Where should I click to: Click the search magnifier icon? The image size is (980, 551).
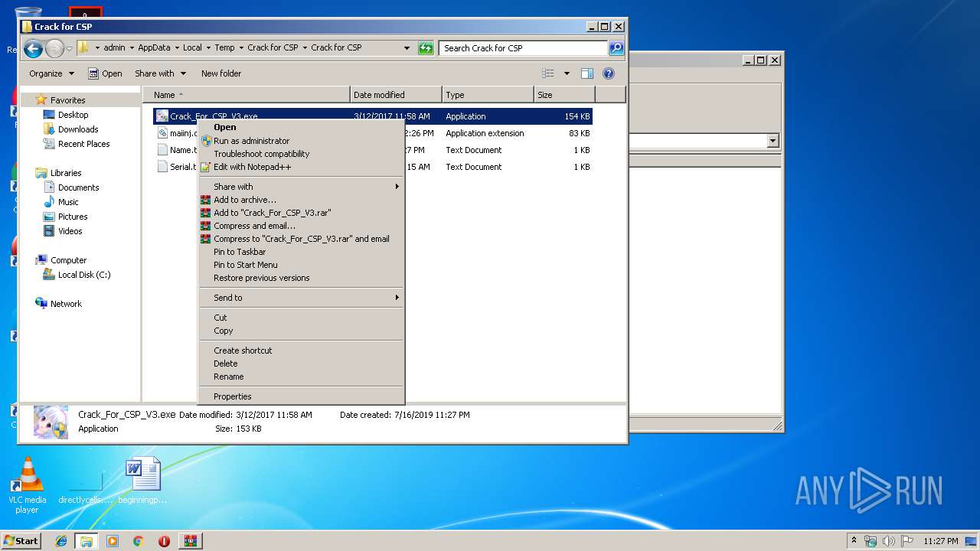[616, 48]
